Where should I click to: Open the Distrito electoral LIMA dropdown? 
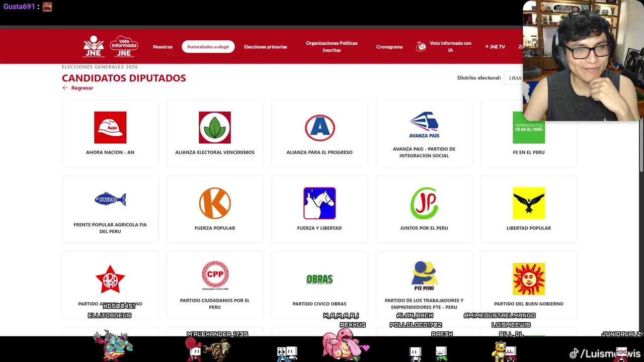[x=514, y=78]
